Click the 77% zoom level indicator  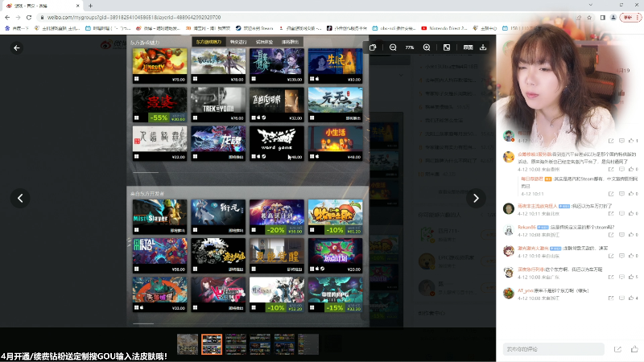pyautogui.click(x=410, y=47)
